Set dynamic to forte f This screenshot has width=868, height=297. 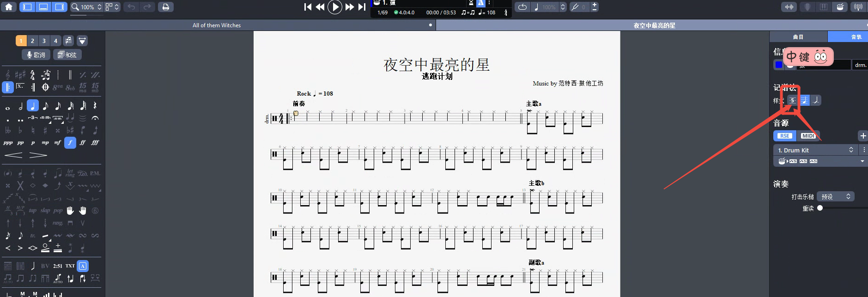pos(70,143)
